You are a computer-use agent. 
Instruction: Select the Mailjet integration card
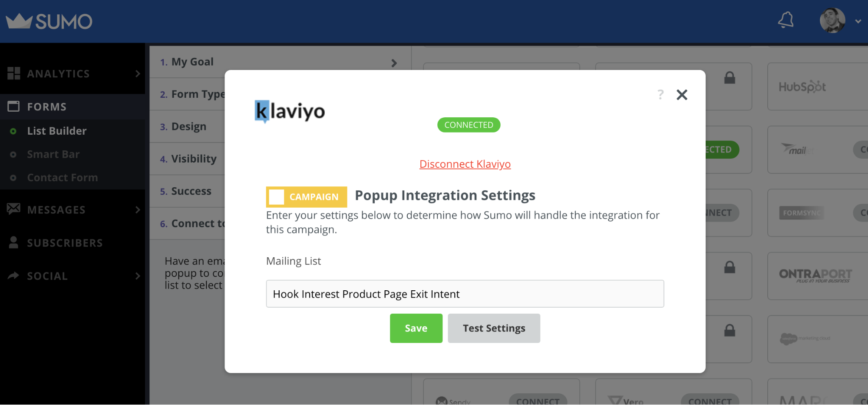tap(818, 150)
